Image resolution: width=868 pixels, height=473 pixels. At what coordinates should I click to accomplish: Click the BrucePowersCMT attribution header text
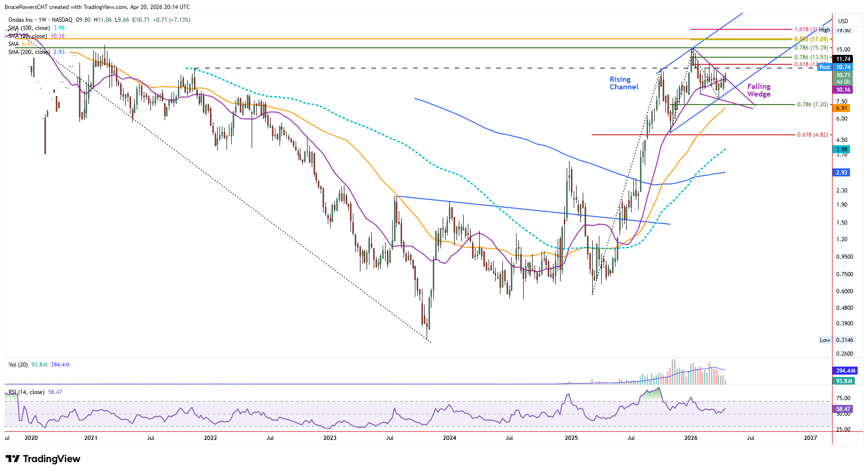(97, 7)
